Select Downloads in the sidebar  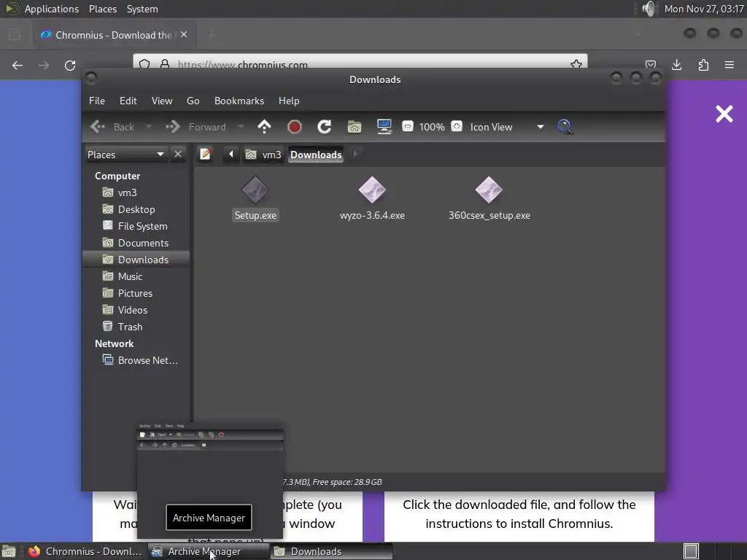(136, 260)
